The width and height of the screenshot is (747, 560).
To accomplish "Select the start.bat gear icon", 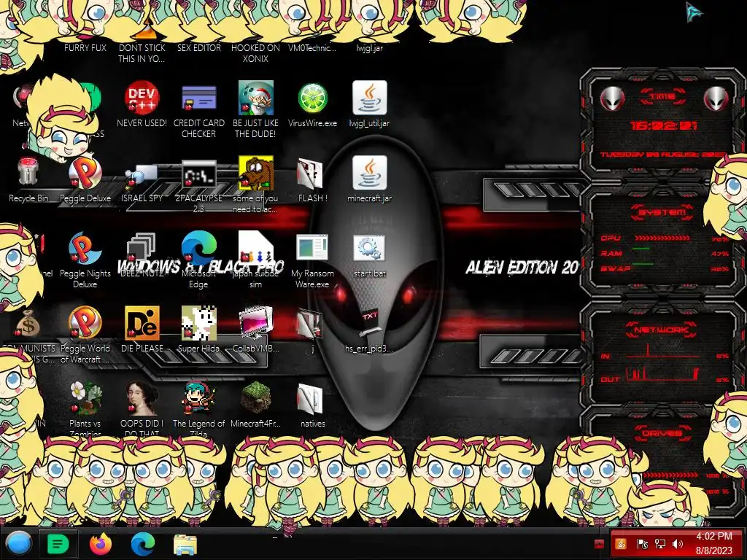I will (x=370, y=249).
